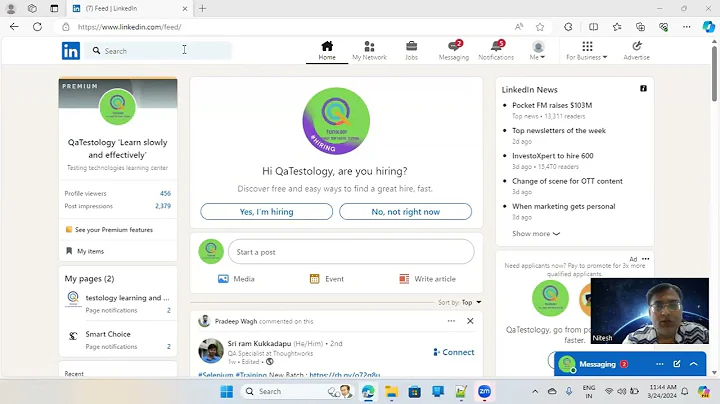Open the Notifications tab

click(x=496, y=50)
